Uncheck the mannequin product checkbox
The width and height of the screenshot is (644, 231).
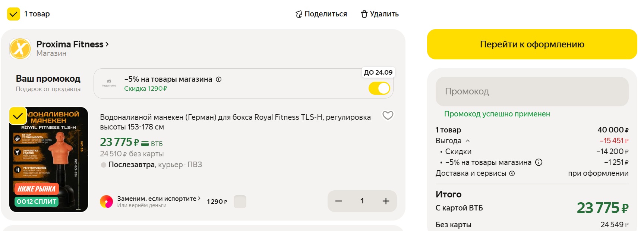(x=18, y=116)
